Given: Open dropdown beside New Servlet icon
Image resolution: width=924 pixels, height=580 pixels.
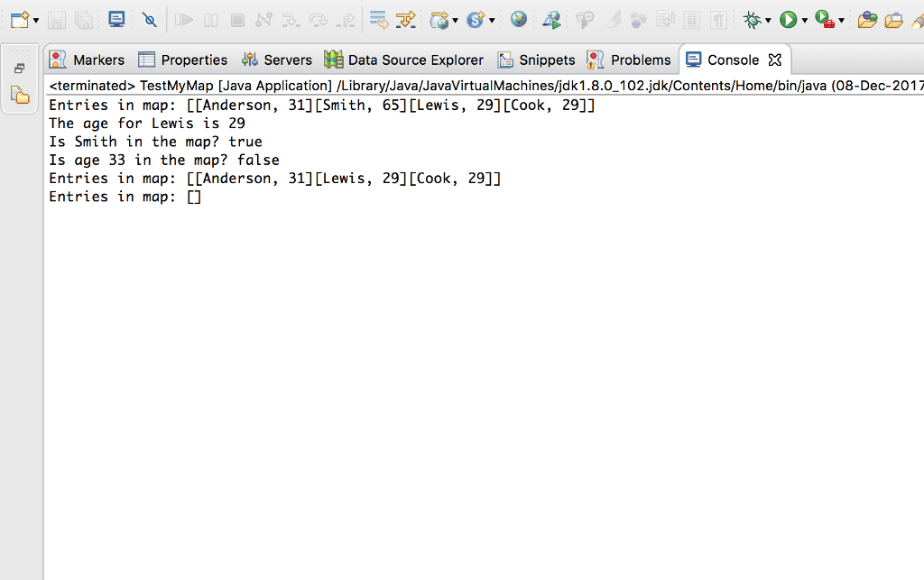Looking at the screenshot, I should tap(492, 21).
